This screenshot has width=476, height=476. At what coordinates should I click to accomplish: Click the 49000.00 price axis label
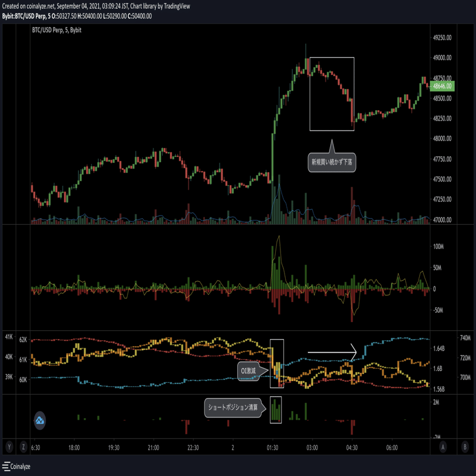point(442,58)
